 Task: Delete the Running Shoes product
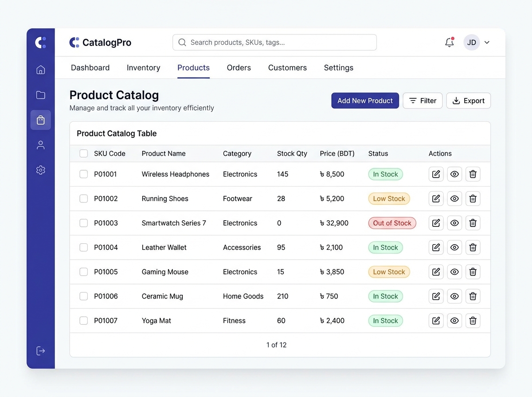[x=473, y=198]
